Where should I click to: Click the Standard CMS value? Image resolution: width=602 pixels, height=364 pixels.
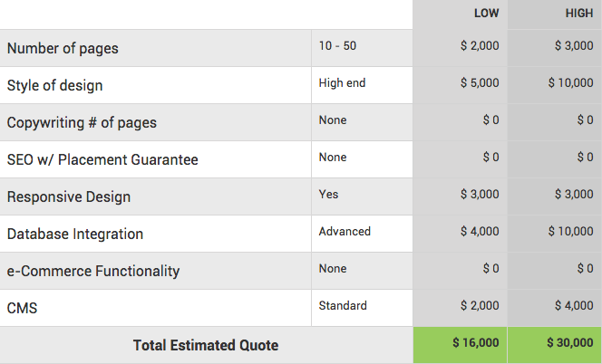pyautogui.click(x=343, y=306)
